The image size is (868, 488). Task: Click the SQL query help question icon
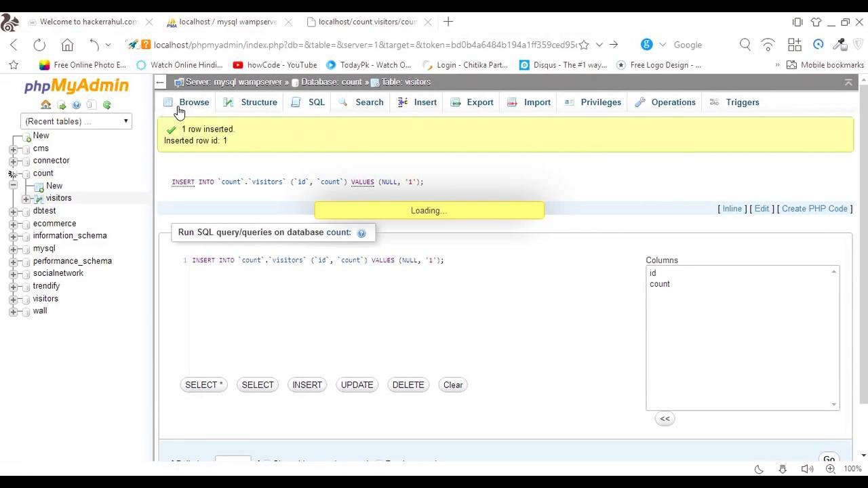[361, 233]
